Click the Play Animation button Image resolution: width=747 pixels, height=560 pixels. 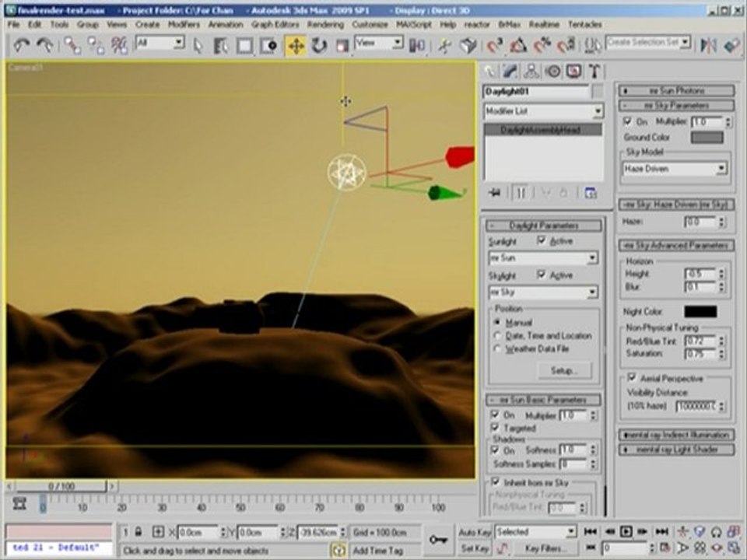[626, 531]
